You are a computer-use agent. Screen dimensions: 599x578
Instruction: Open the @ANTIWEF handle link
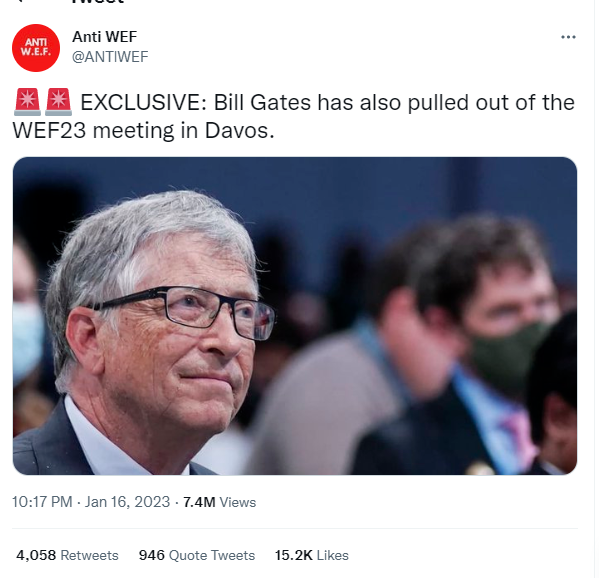click(110, 57)
